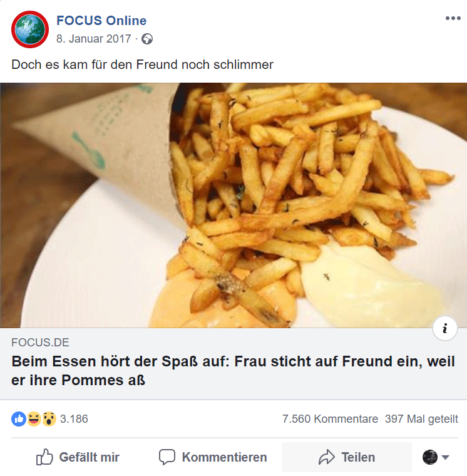Click the Kommentieren button
This screenshot has height=476, width=467.
click(213, 457)
